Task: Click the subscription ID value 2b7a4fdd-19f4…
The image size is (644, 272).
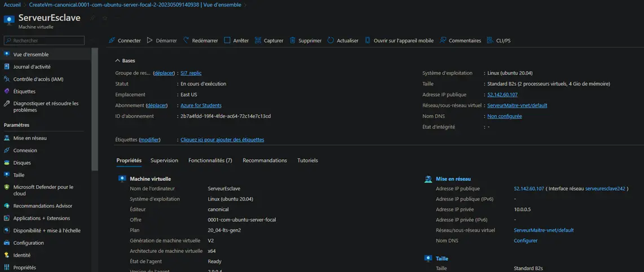Action: [226, 116]
